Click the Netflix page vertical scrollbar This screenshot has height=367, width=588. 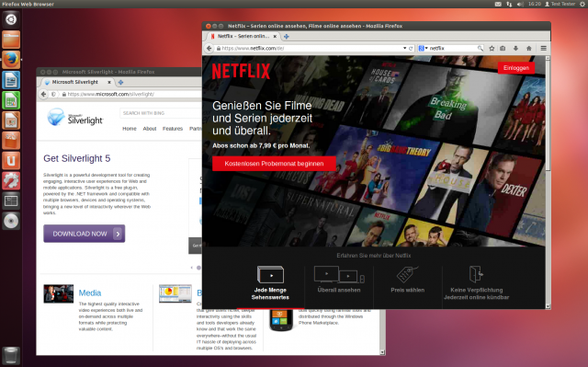(548, 115)
